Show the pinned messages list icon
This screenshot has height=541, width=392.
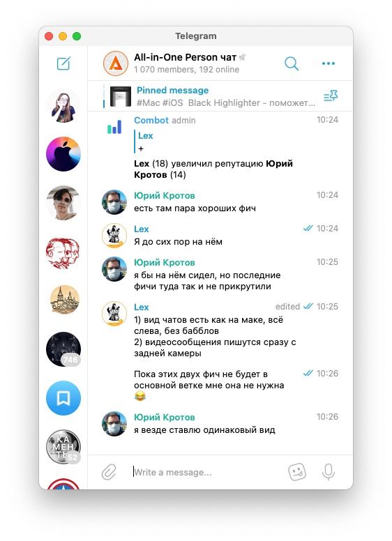click(331, 96)
